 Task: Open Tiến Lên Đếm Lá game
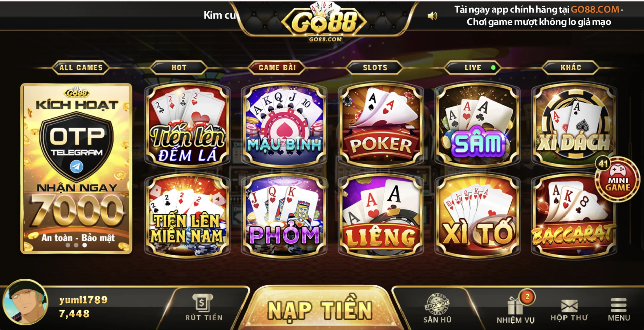188,125
